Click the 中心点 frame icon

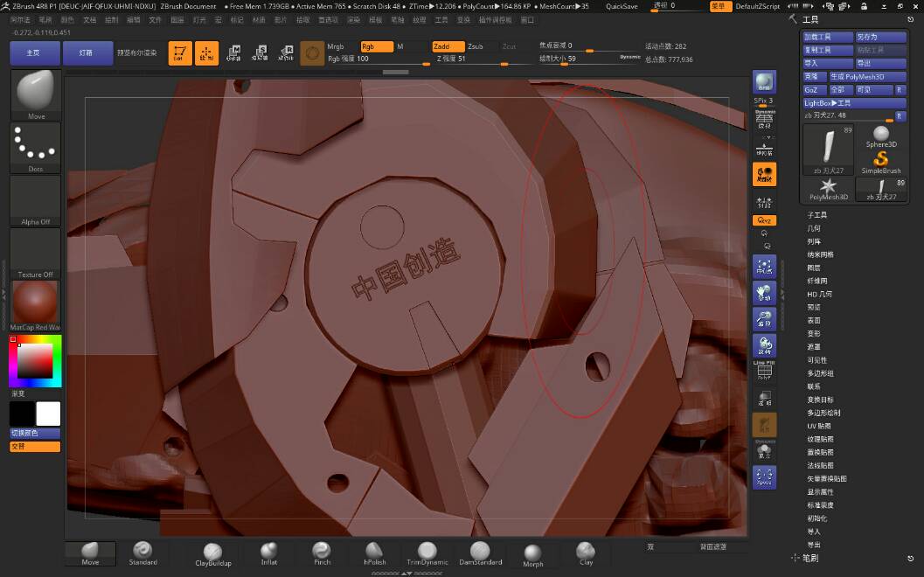click(x=764, y=267)
